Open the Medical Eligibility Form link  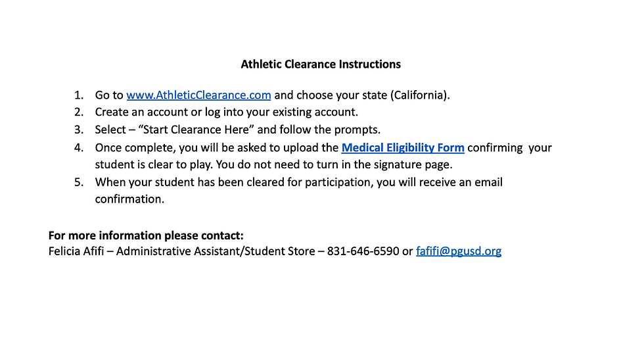[403, 147]
